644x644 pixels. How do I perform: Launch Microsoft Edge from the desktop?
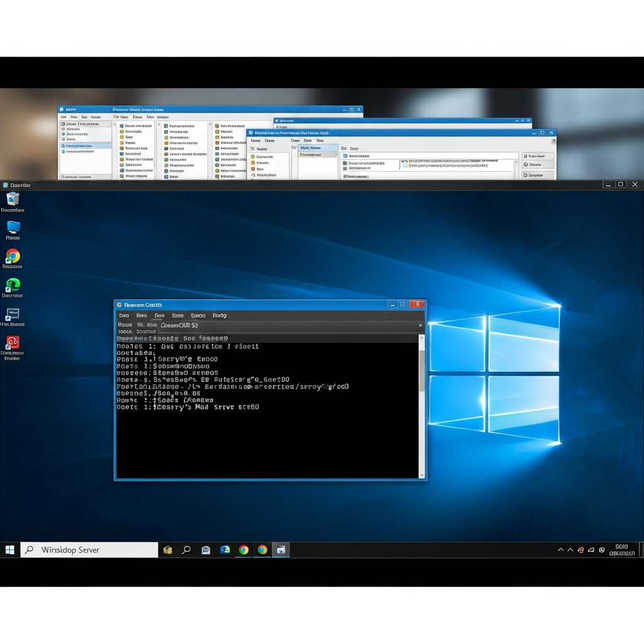pos(13,287)
